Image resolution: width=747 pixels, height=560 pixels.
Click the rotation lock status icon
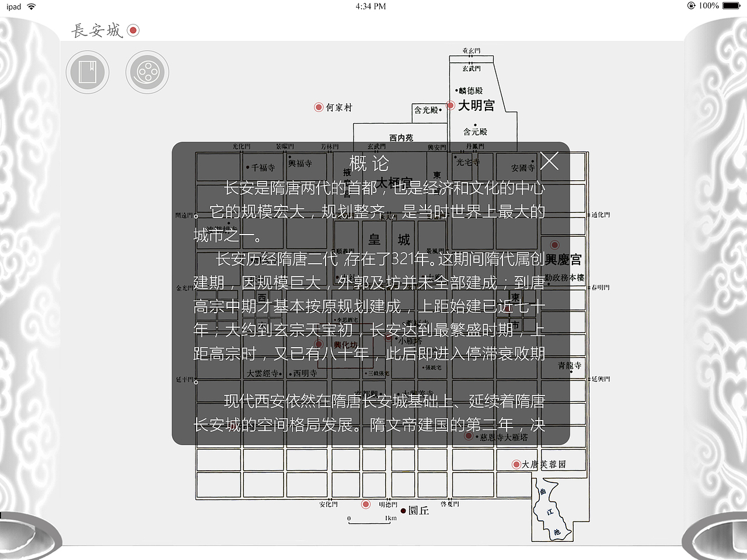point(691,6)
